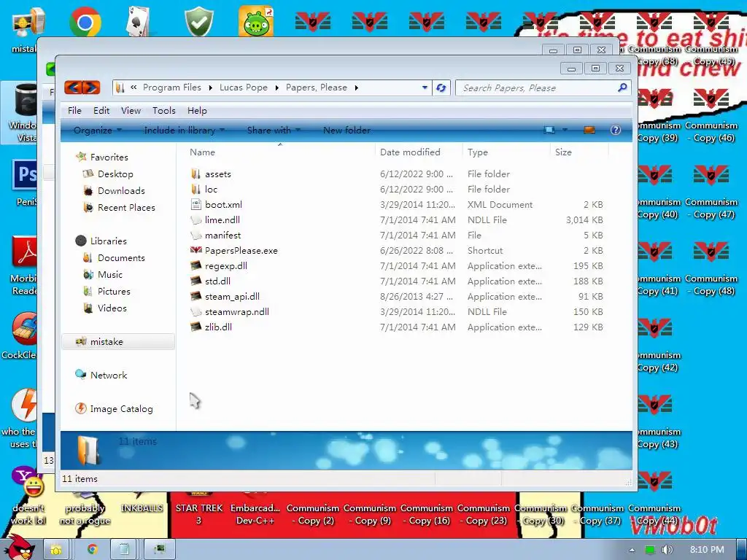
Task: Open the Bad Piggies desktop icon
Action: point(256,22)
